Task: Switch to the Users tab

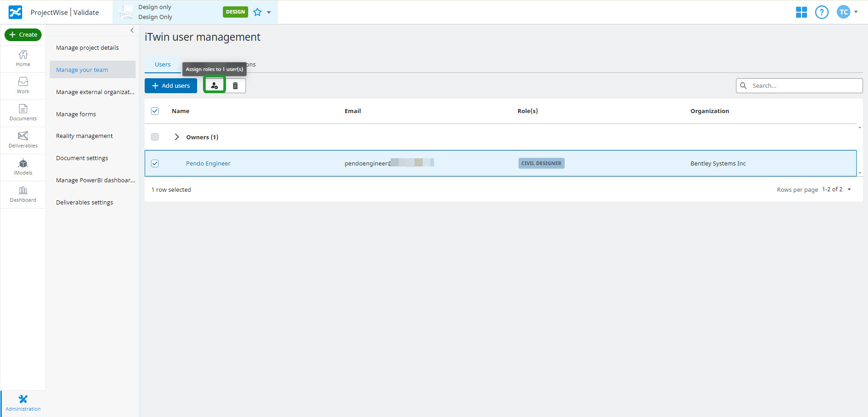Action: (163, 64)
